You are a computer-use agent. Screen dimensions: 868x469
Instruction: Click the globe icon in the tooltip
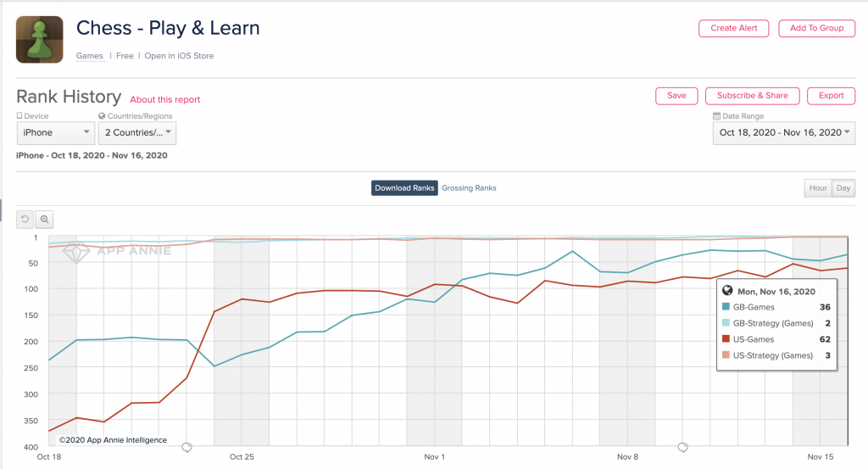tap(727, 290)
